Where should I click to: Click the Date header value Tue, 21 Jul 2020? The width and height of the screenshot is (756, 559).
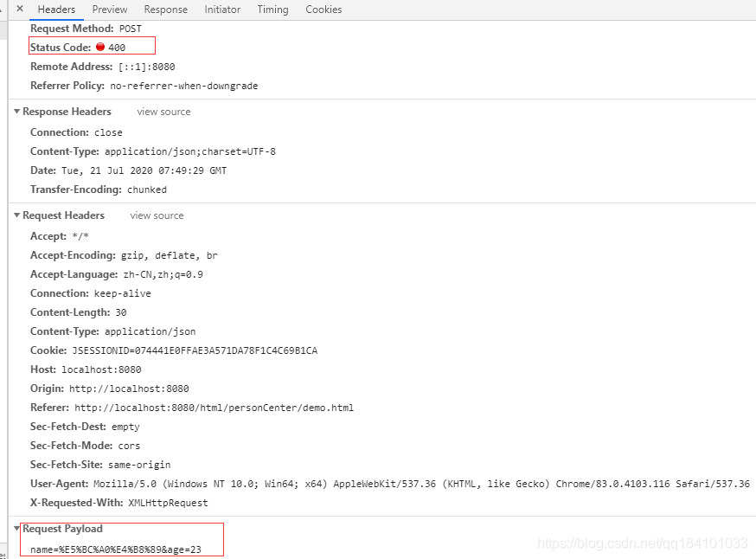(x=144, y=170)
